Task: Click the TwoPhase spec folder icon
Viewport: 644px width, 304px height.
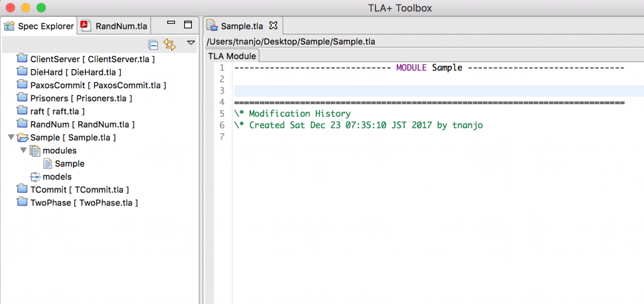Action: (22, 203)
